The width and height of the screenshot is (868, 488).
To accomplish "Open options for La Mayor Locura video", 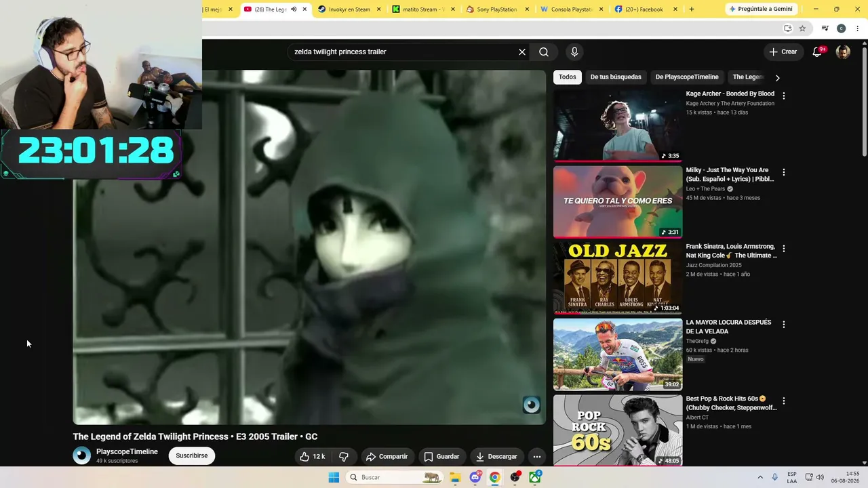I will click(x=784, y=325).
